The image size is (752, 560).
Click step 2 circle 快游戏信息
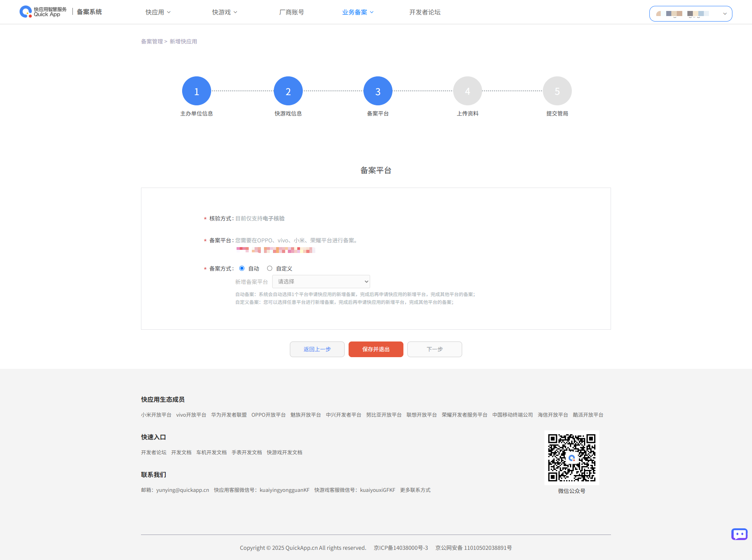[288, 91]
